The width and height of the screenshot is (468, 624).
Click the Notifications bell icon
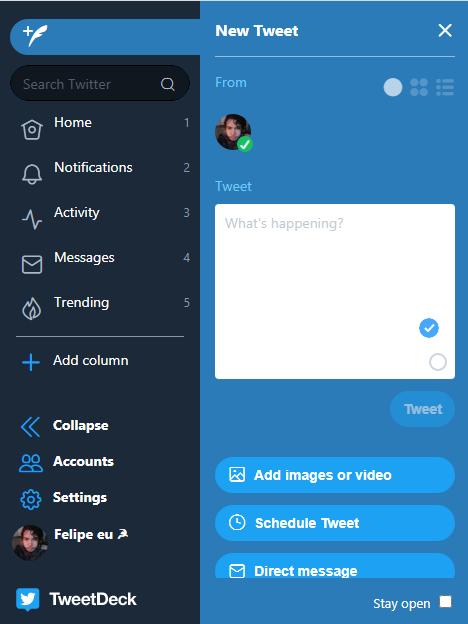pyautogui.click(x=32, y=174)
